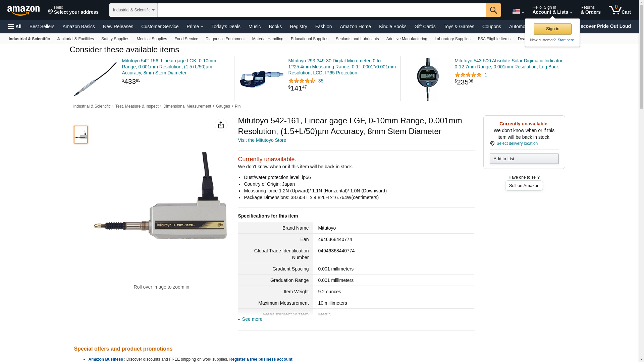Viewport: 644px width, 362px height.
Task: Click inside the search input field
Action: point(321,10)
